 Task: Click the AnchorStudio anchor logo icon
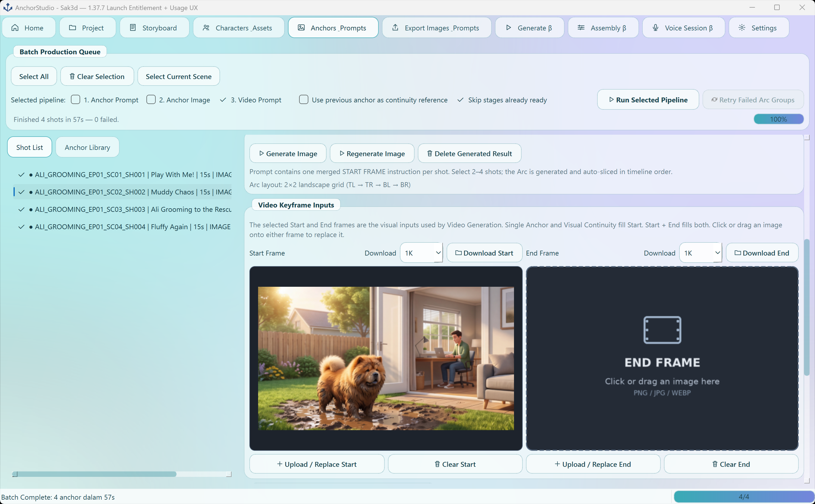click(x=7, y=7)
